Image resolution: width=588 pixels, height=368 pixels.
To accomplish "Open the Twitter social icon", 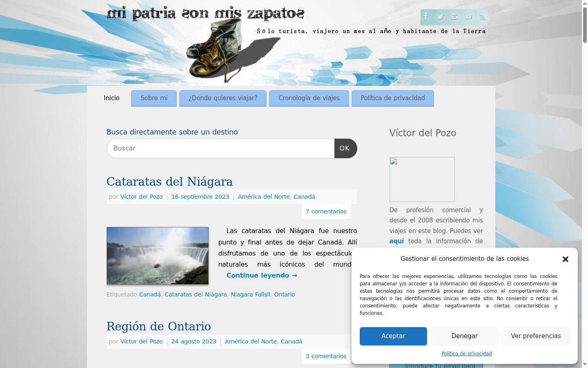I will [x=440, y=17].
